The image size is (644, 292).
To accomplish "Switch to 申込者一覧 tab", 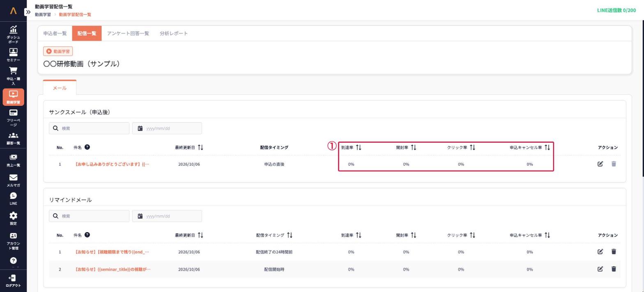I will coord(55,34).
